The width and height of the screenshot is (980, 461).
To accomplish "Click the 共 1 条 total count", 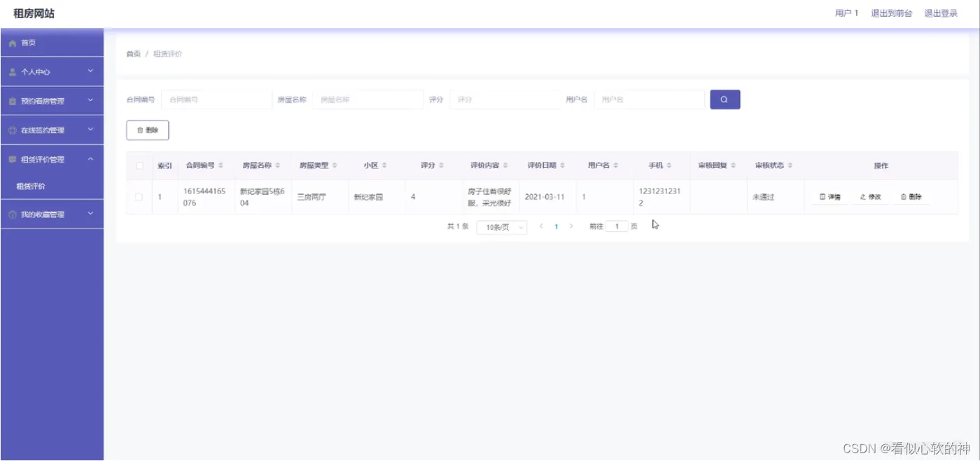I will tap(458, 227).
